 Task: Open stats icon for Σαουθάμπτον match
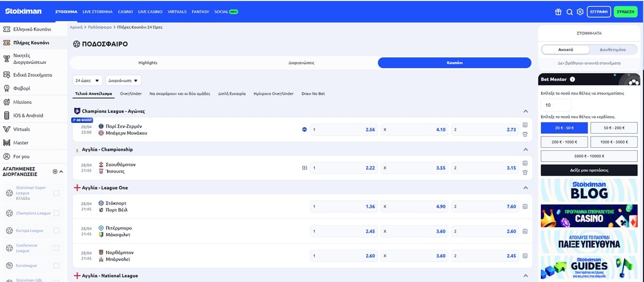[525, 163]
